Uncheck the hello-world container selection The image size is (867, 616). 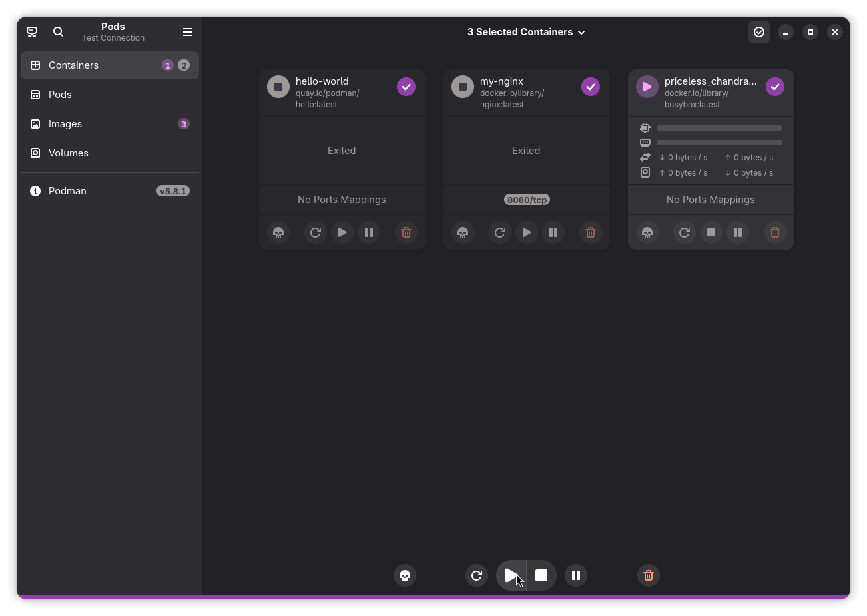(406, 86)
